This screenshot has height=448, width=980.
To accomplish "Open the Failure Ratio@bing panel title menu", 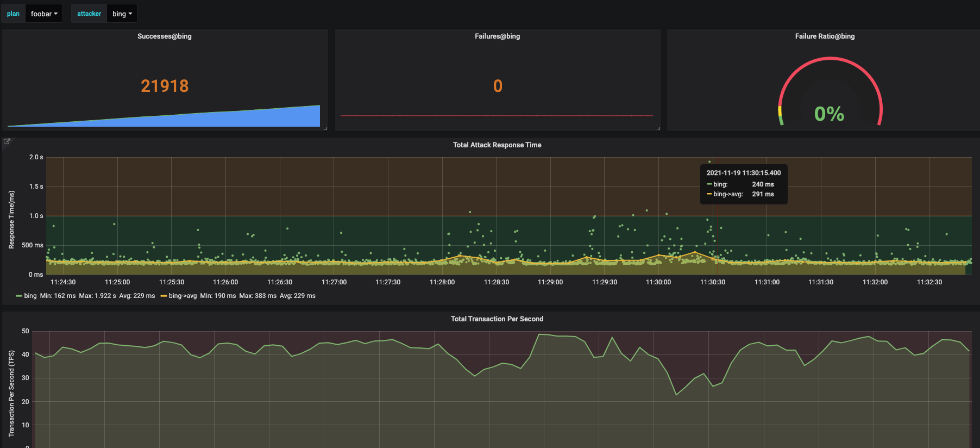I will point(825,36).
